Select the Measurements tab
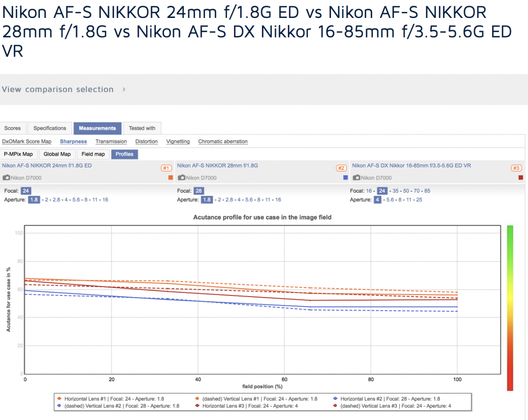 (97, 128)
